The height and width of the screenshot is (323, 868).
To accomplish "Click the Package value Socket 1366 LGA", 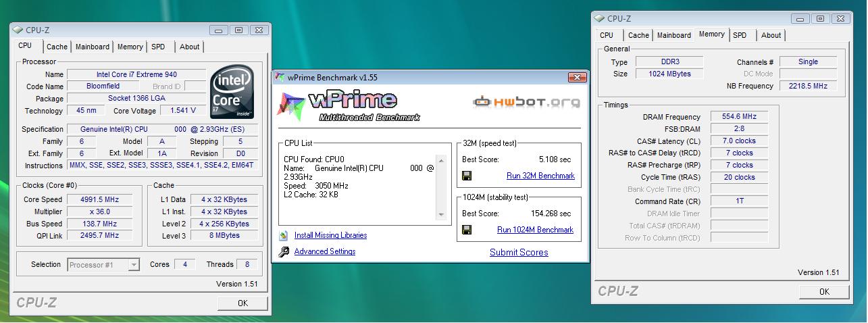I will (x=137, y=99).
